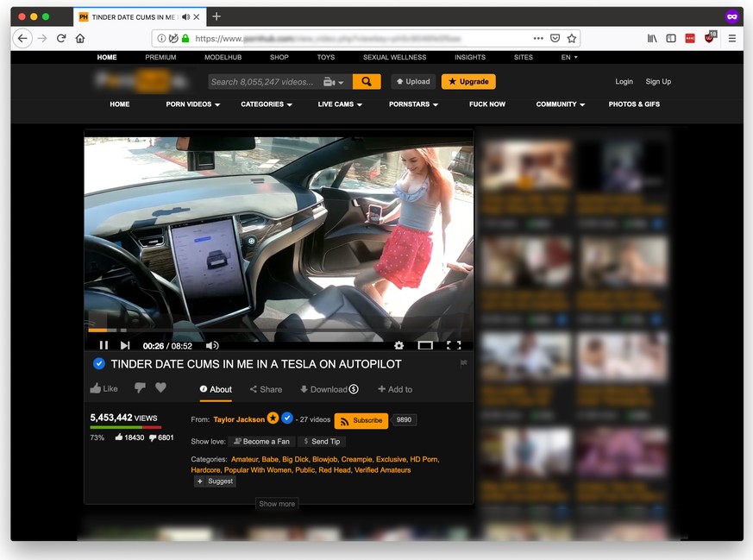The width and height of the screenshot is (753, 560).
Task: Expand details with Show more
Action: 277,503
